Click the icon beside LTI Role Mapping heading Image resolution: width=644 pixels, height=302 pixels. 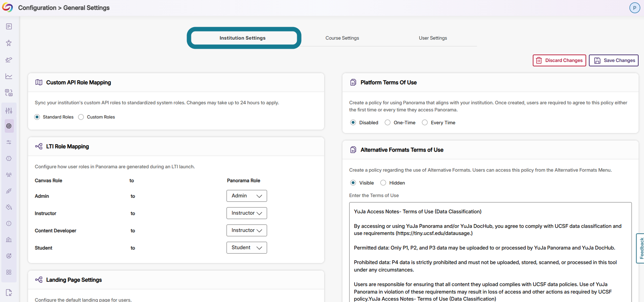39,146
